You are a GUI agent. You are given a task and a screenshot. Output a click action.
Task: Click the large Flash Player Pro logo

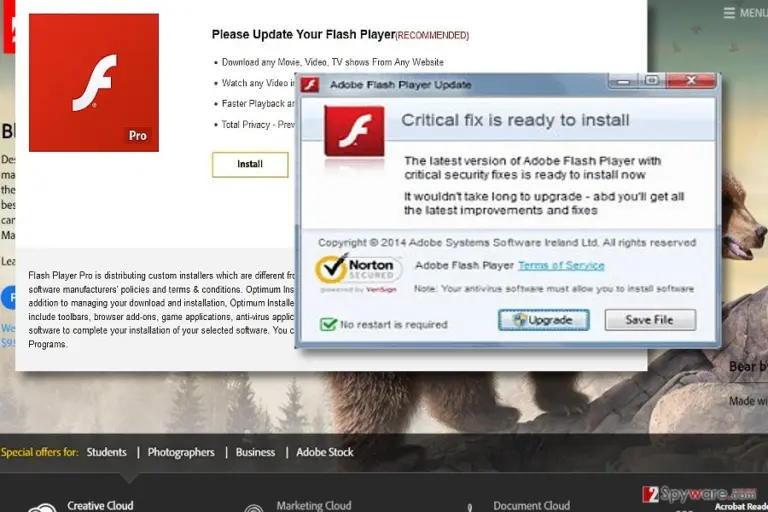[x=94, y=82]
